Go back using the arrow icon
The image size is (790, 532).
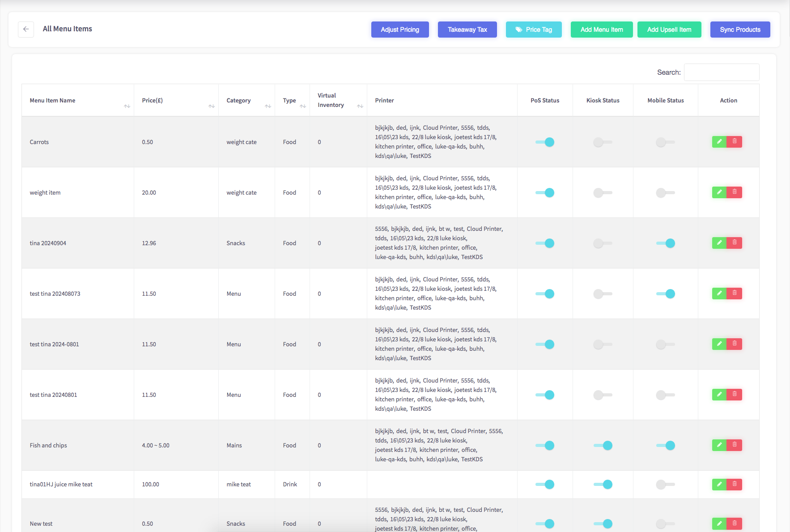tap(26, 29)
